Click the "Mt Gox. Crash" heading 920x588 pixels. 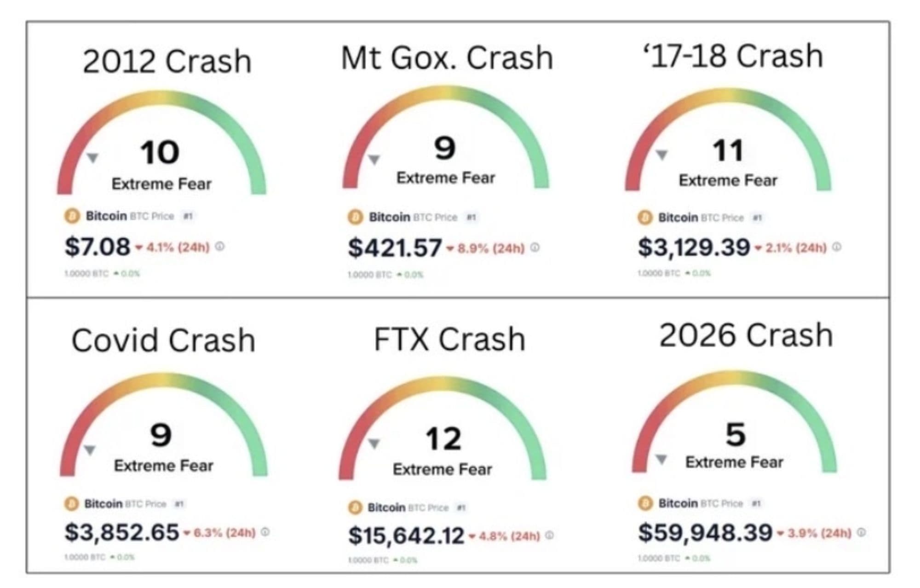point(447,58)
